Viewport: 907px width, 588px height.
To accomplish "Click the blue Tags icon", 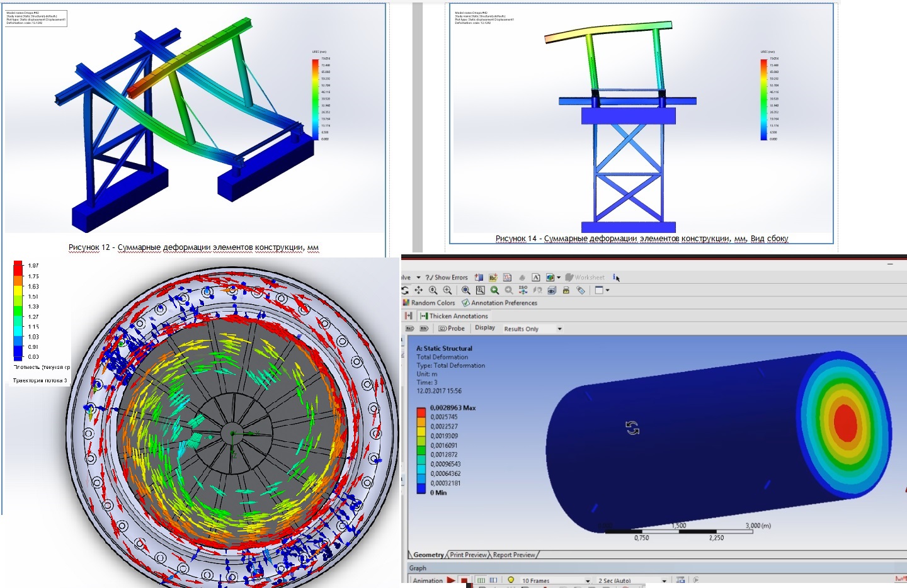I will point(581,290).
